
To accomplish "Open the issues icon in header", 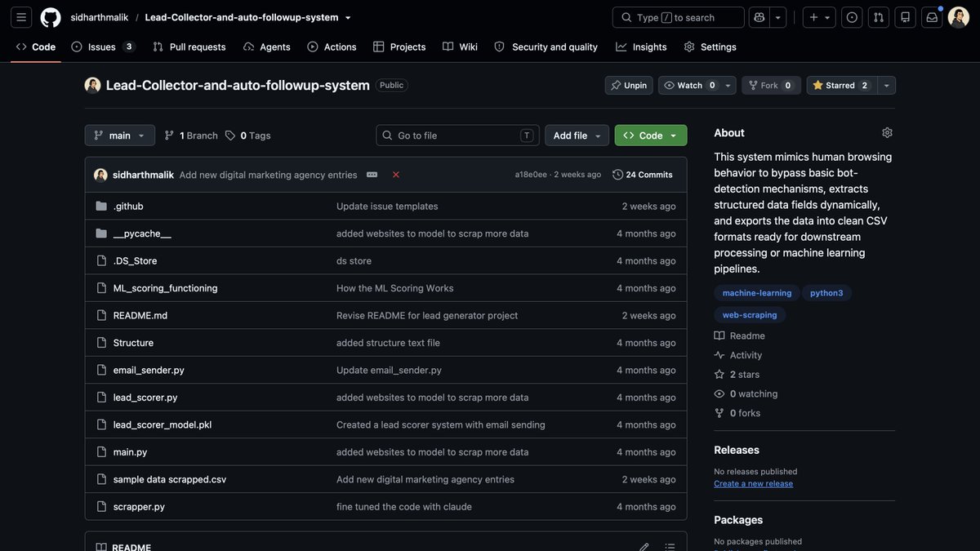I will [x=852, y=17].
